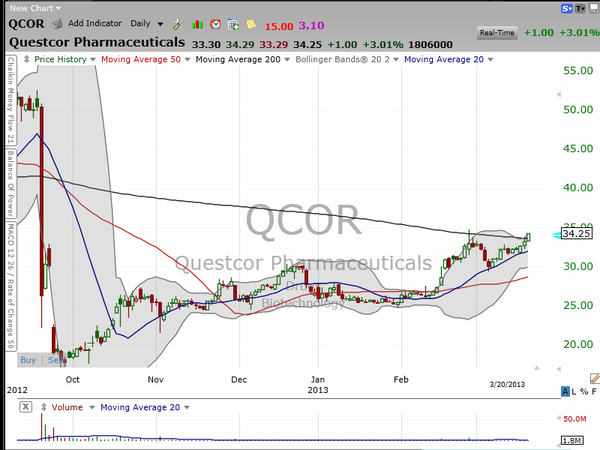
Task: Open the yellow sticky note icon
Action: pyautogui.click(x=251, y=24)
